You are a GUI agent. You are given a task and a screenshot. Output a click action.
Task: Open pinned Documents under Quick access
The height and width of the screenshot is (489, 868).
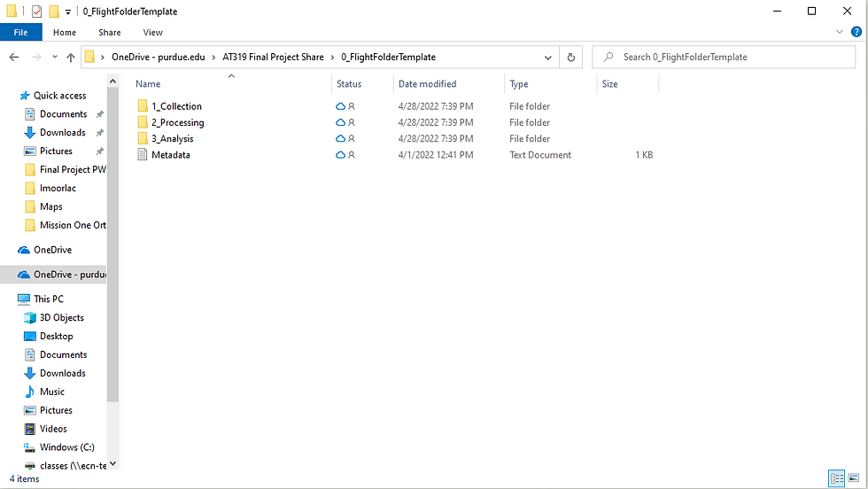pos(63,114)
